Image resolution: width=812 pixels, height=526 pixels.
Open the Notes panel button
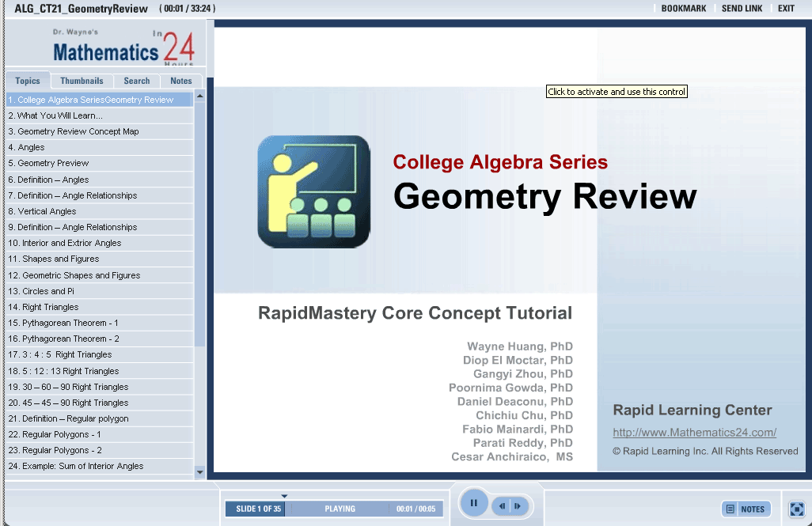(x=746, y=509)
